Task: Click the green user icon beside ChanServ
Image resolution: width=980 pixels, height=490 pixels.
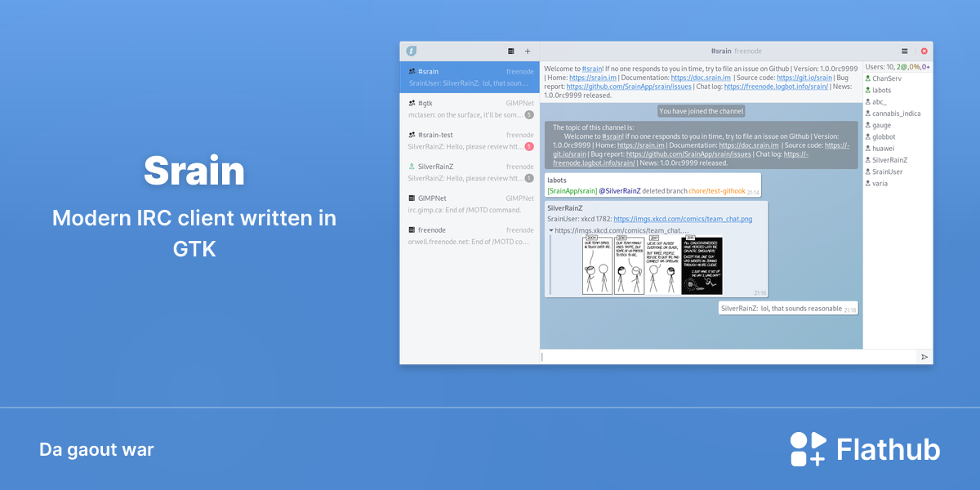Action: (868, 78)
